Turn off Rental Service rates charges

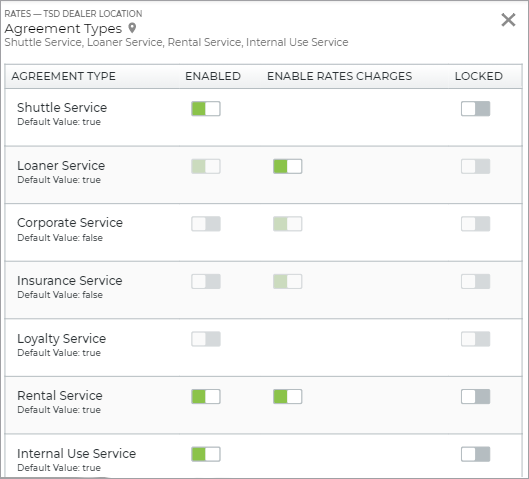click(287, 396)
